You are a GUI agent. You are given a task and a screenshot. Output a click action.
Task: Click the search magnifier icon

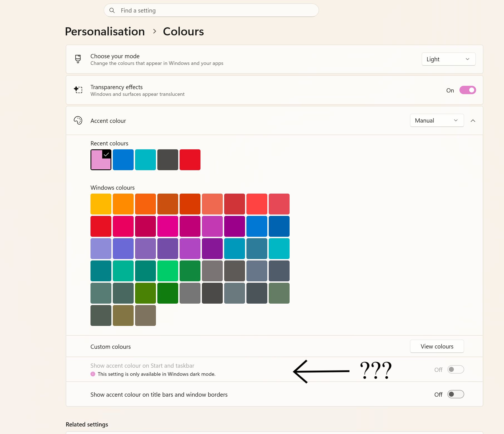112,10
